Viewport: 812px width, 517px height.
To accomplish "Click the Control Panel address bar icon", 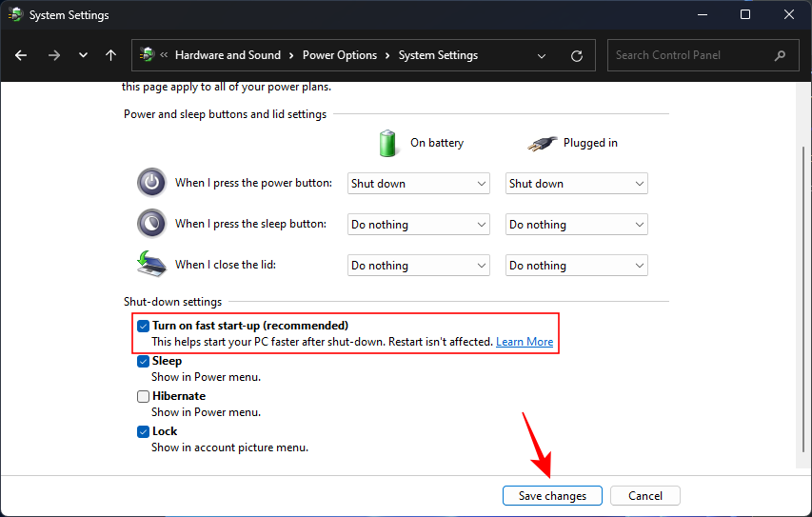I will tap(147, 54).
